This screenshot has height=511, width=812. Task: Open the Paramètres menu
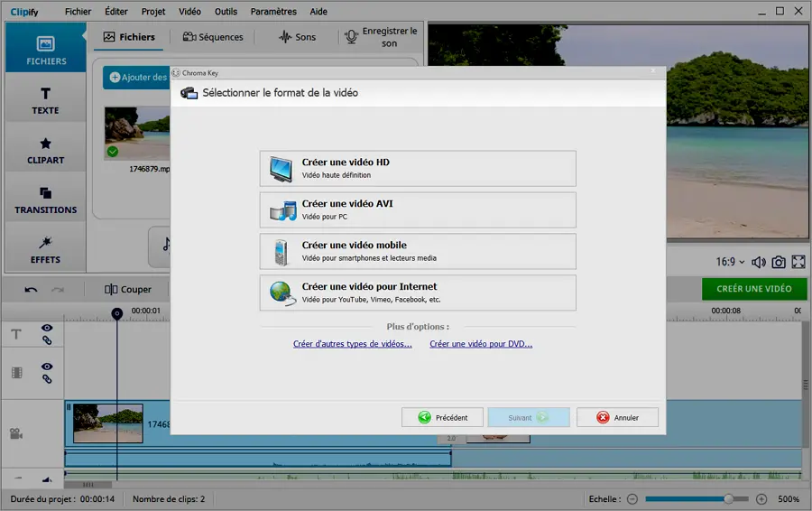pyautogui.click(x=273, y=12)
